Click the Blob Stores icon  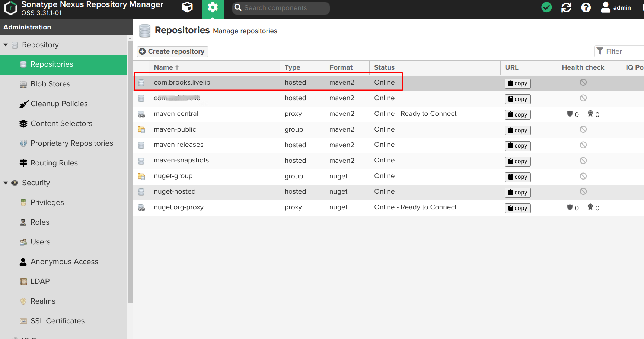[x=23, y=84]
